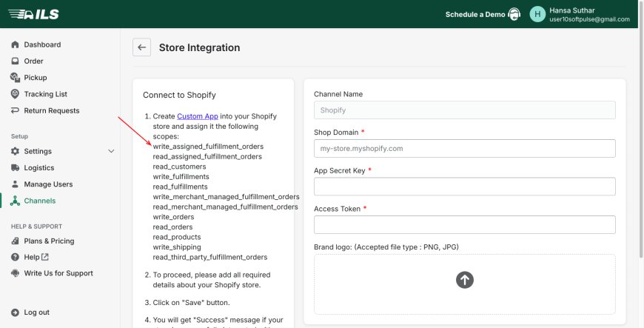The image size is (644, 328).
Task: Click the write_assigned_fulfillment_orders scope text
Action: coord(208,147)
